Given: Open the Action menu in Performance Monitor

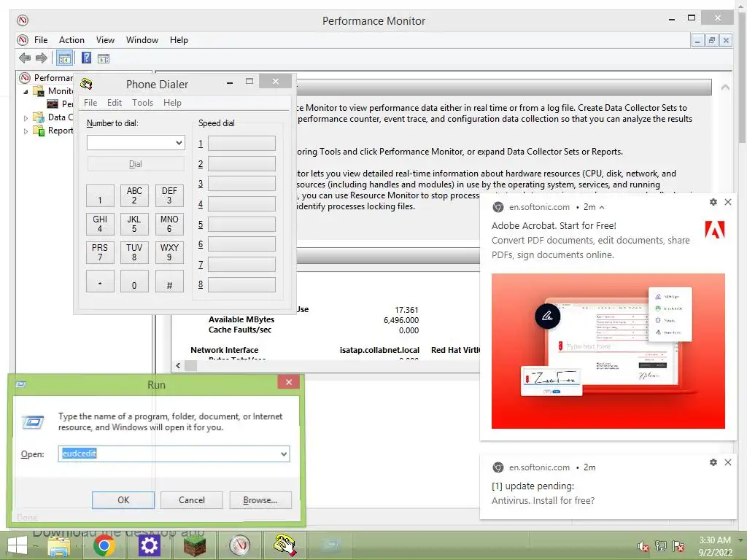Looking at the screenshot, I should pyautogui.click(x=71, y=40).
